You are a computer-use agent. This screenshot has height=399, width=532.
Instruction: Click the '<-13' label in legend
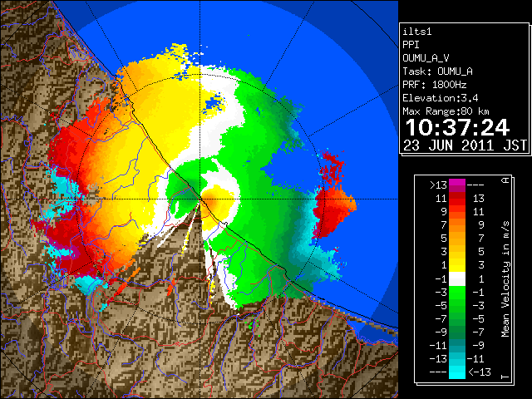point(480,372)
